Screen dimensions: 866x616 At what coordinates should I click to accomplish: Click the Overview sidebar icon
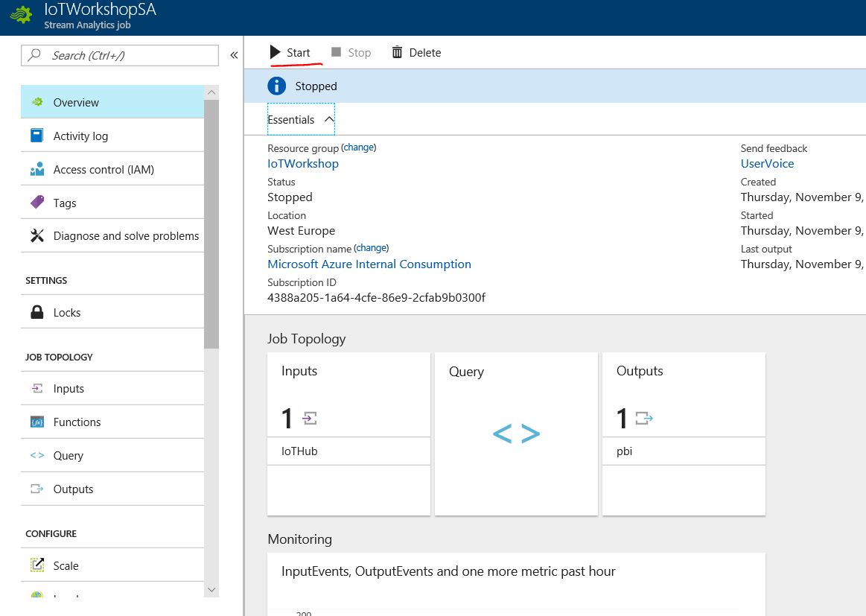point(37,101)
